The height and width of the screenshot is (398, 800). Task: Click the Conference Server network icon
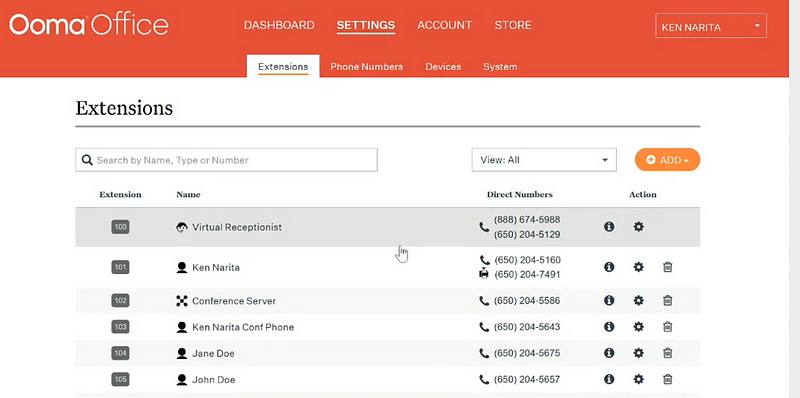point(182,301)
